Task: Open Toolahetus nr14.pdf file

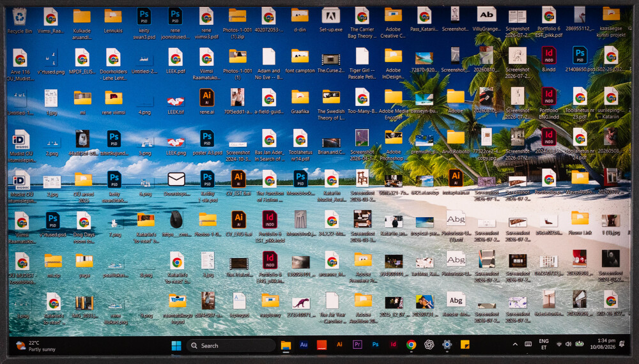Action: tap(300, 139)
